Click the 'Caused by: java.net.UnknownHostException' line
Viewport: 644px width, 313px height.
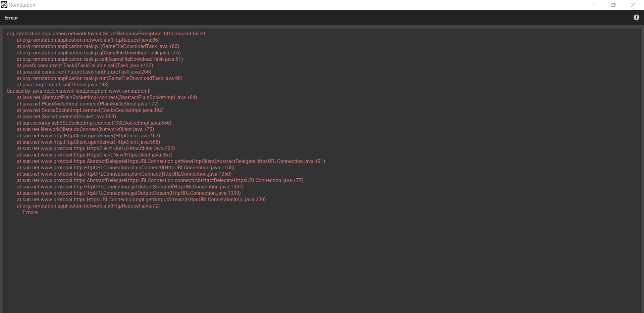(79, 91)
